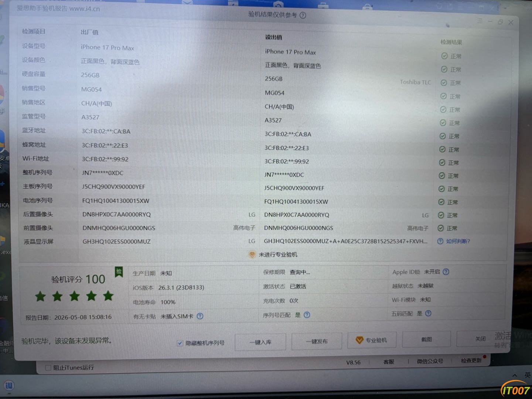The image size is (532, 399).
Task: Click the 关闭 button
Action: (480, 338)
